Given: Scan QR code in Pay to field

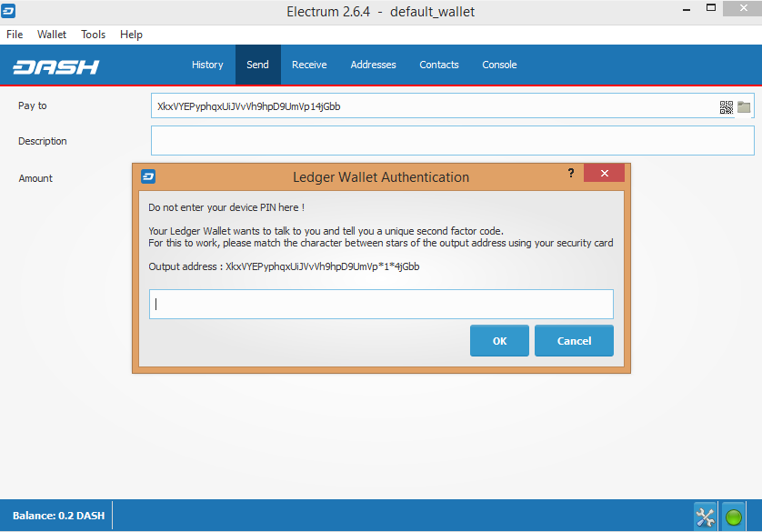Looking at the screenshot, I should pos(726,107).
